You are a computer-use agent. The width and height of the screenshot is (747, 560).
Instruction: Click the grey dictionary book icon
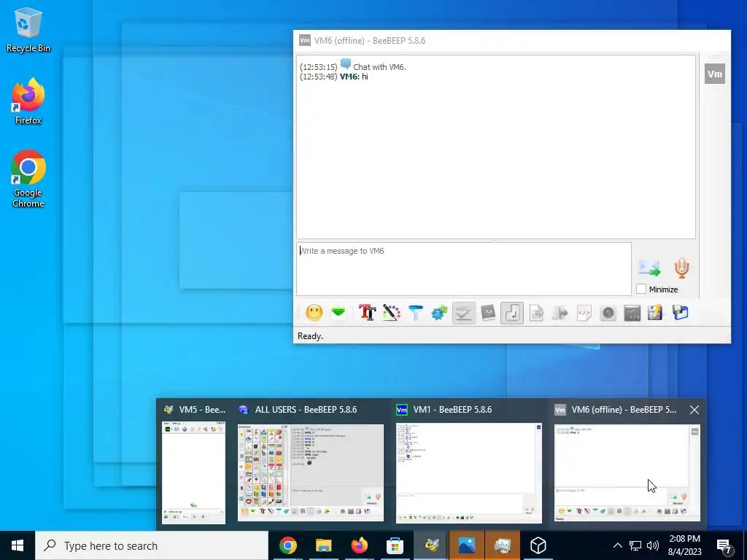(488, 313)
